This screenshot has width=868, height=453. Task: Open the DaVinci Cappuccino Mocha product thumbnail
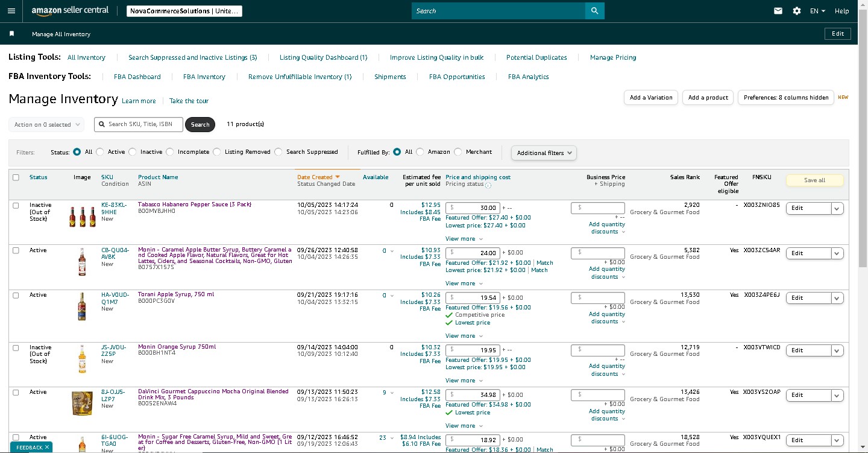coord(82,404)
